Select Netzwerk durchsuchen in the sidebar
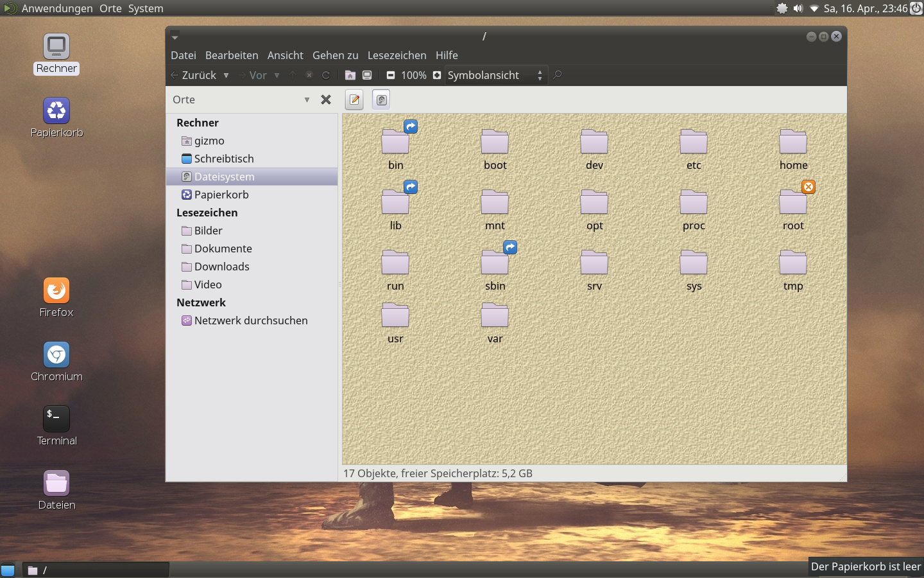 click(250, 320)
